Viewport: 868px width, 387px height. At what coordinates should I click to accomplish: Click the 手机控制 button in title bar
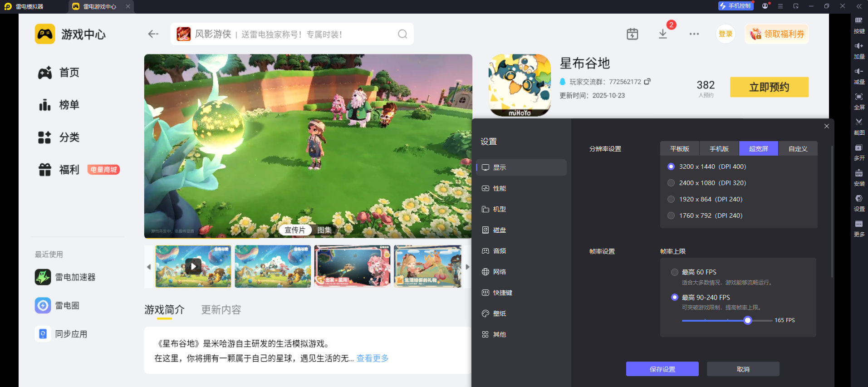(x=736, y=6)
